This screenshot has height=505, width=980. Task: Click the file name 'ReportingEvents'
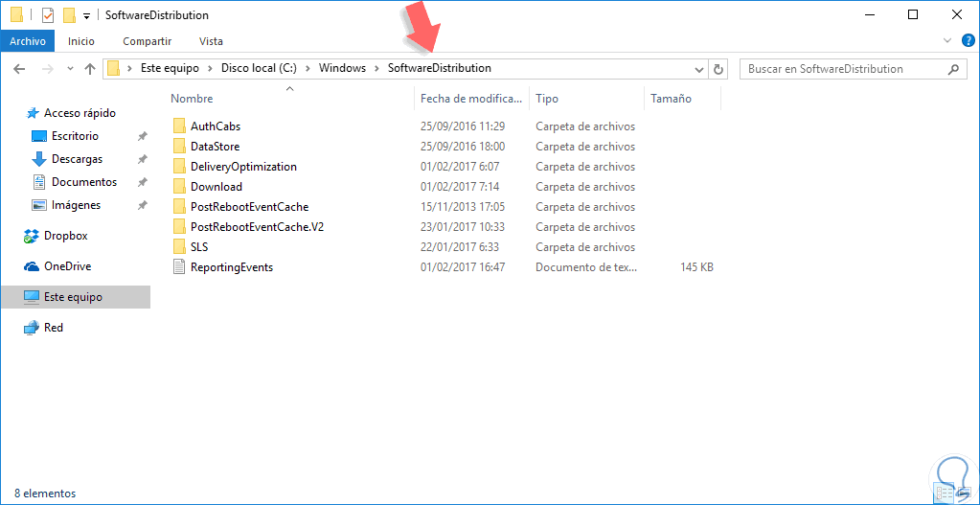tap(232, 267)
